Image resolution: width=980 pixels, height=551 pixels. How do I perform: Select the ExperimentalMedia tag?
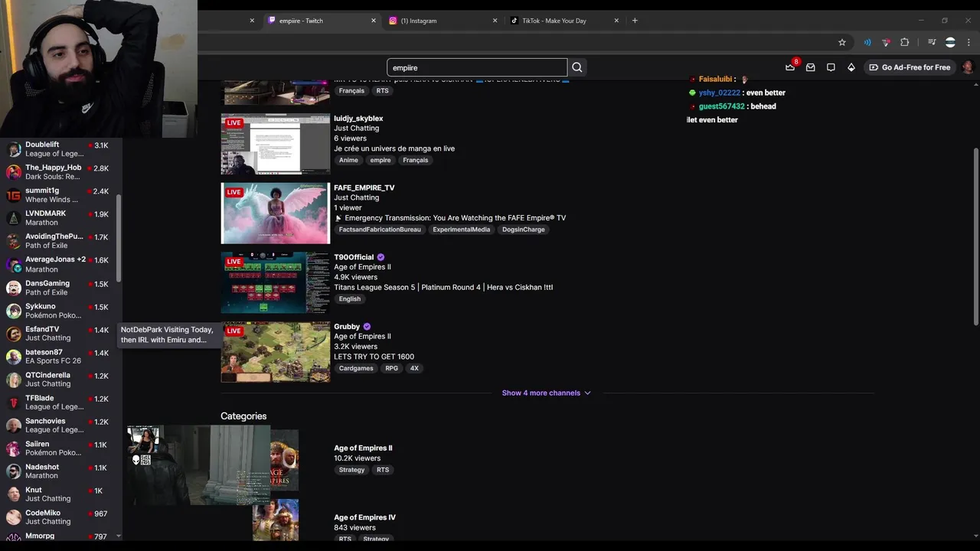coord(461,230)
